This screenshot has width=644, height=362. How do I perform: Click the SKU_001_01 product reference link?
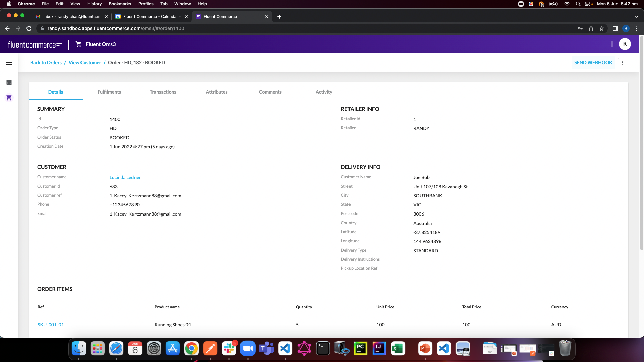tap(50, 324)
